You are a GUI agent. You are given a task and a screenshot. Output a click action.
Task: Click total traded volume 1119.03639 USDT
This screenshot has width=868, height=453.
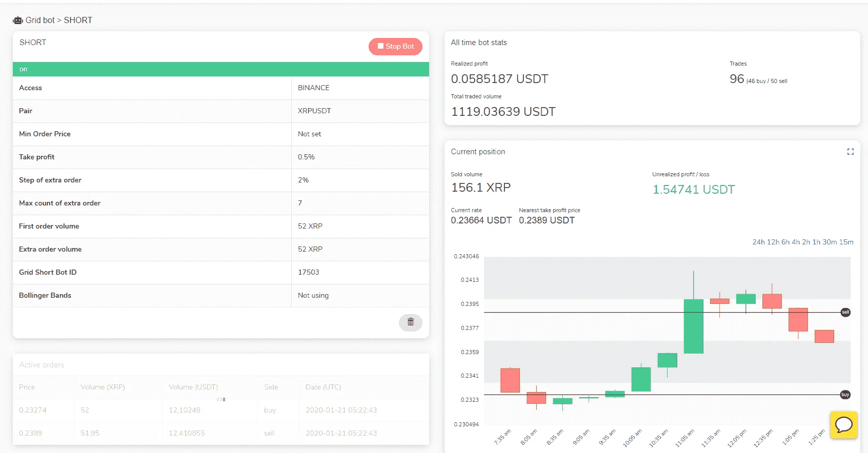[503, 112]
